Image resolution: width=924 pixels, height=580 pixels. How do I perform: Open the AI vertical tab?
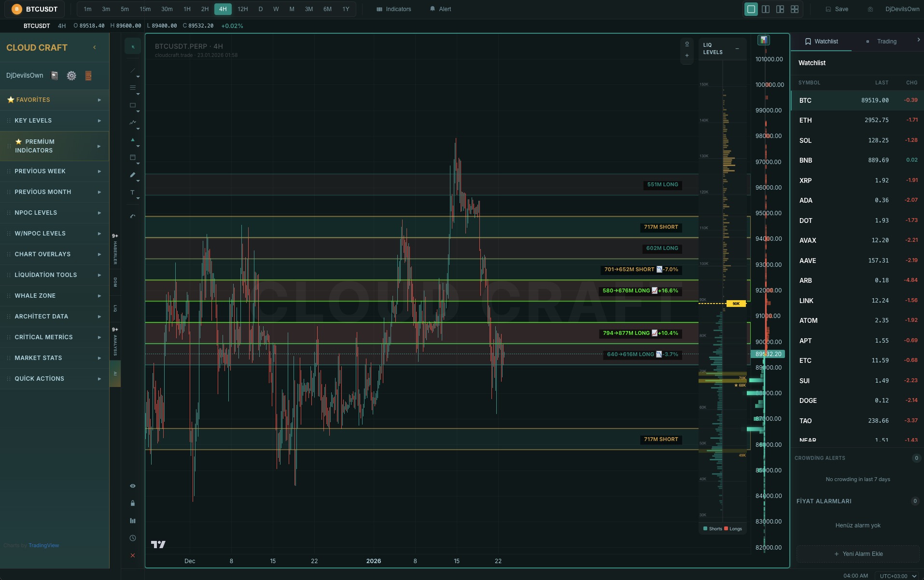(x=115, y=373)
